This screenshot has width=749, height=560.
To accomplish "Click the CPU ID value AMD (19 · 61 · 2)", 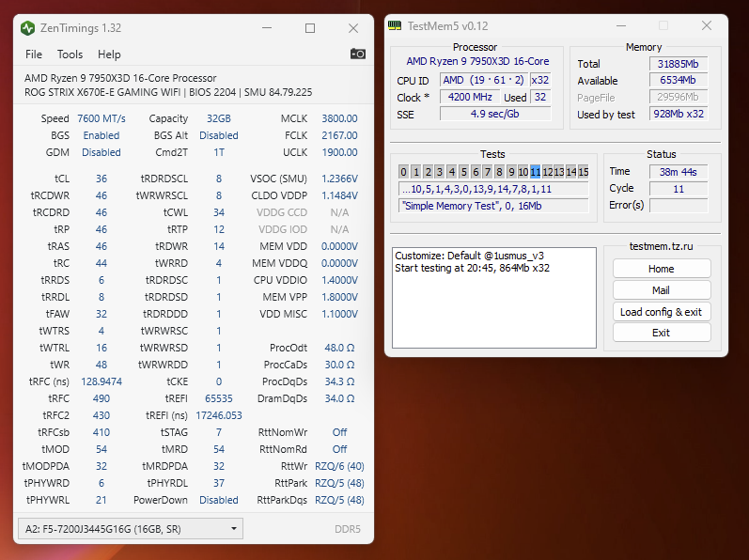I will 484,80.
